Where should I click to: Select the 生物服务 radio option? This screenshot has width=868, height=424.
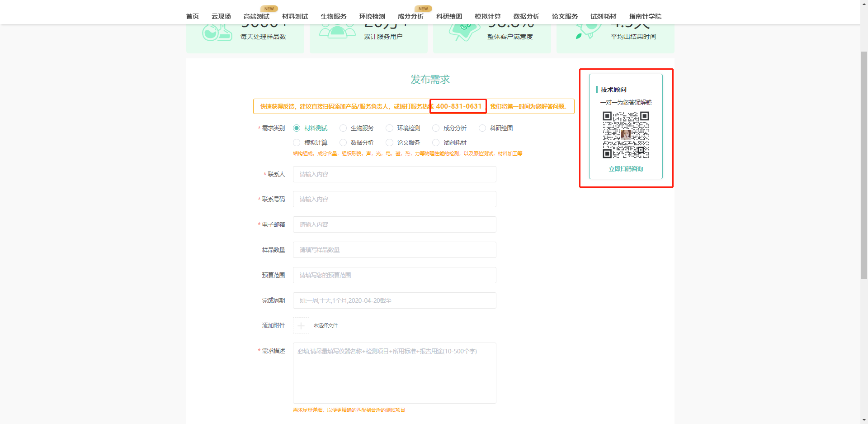(x=343, y=128)
